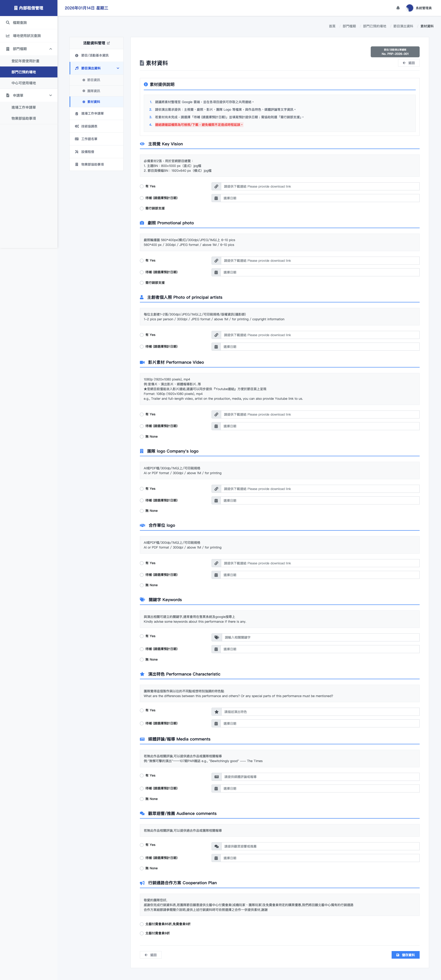Collapse 節目演出資料 submenu chevron
This screenshot has height=980, width=441.
pyautogui.click(x=118, y=68)
